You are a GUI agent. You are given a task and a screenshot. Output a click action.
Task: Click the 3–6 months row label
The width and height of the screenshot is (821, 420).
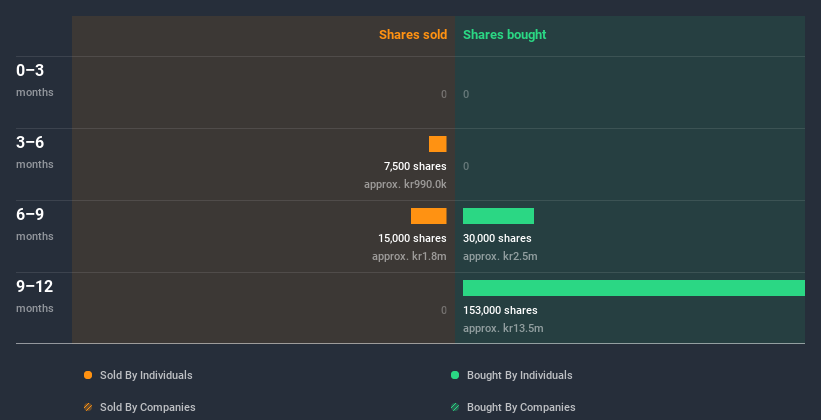[35, 152]
